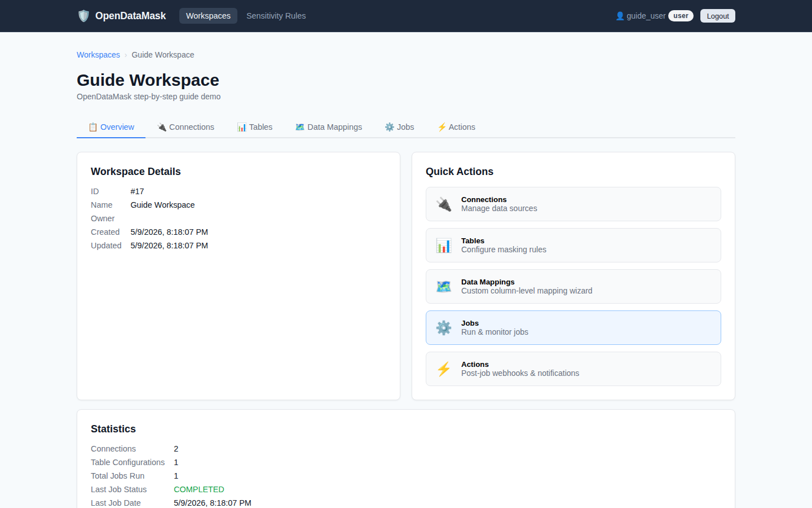The height and width of the screenshot is (508, 812).
Task: Click the bar chart icon on Tables tab
Action: pos(242,127)
